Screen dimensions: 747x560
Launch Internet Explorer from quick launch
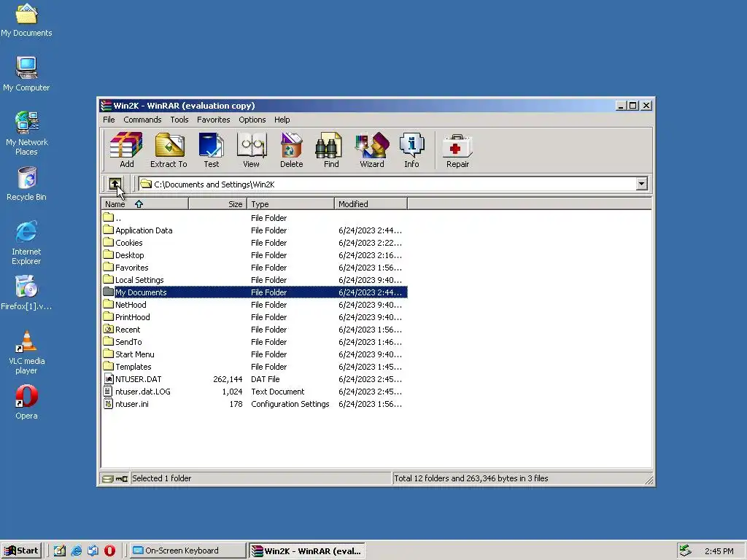(x=76, y=551)
